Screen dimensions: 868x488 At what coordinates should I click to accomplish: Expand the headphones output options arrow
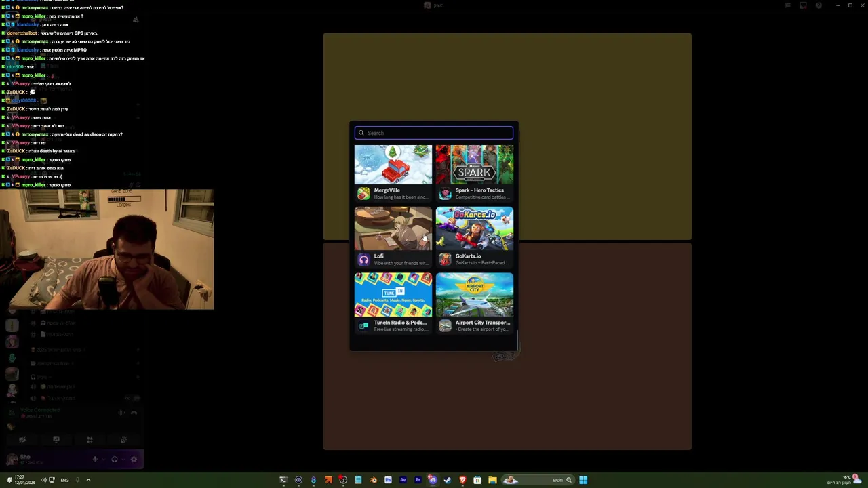[123, 460]
